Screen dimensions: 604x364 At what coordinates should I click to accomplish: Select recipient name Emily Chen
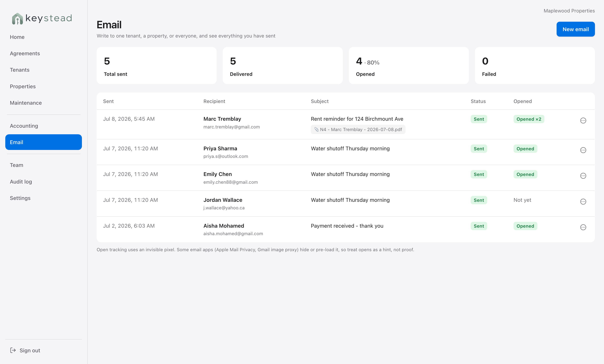click(x=217, y=174)
